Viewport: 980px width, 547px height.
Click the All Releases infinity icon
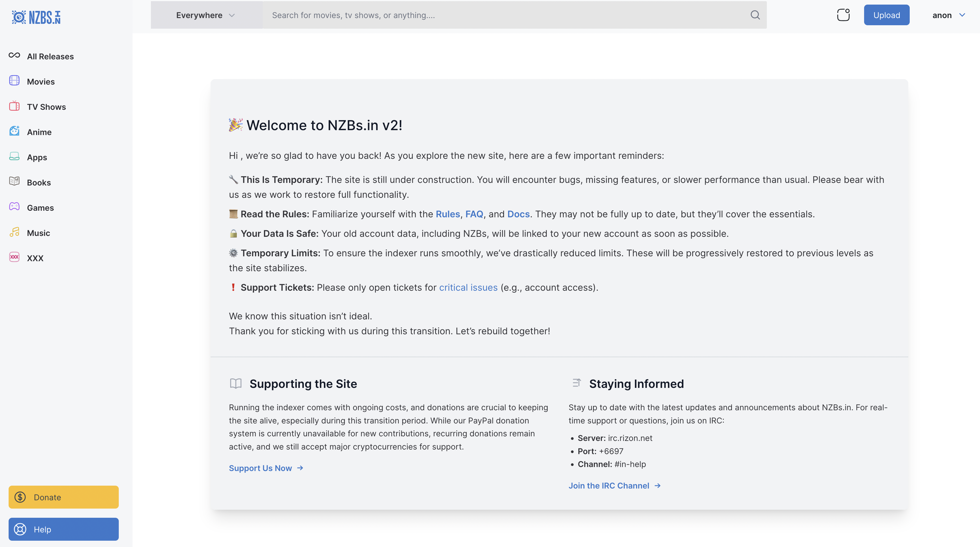[14, 56]
